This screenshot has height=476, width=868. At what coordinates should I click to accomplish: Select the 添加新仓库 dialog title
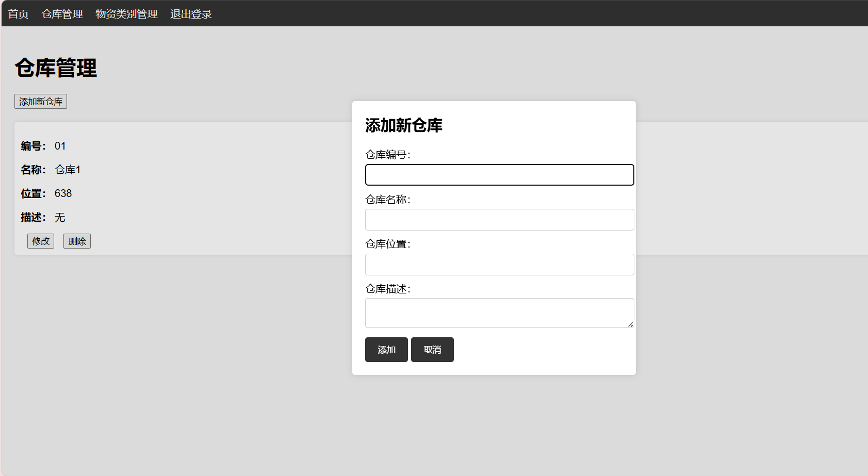tap(404, 125)
